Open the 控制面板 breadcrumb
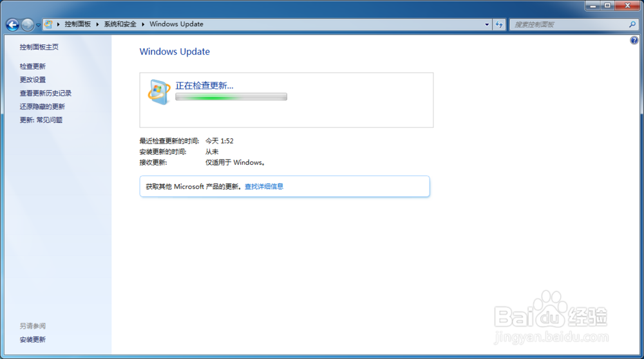The image size is (644, 359). click(78, 24)
